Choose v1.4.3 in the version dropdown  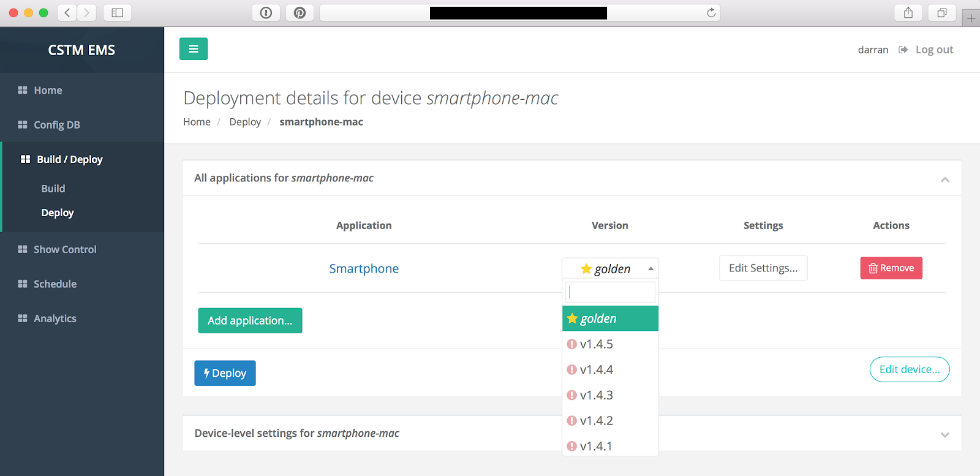coord(597,395)
